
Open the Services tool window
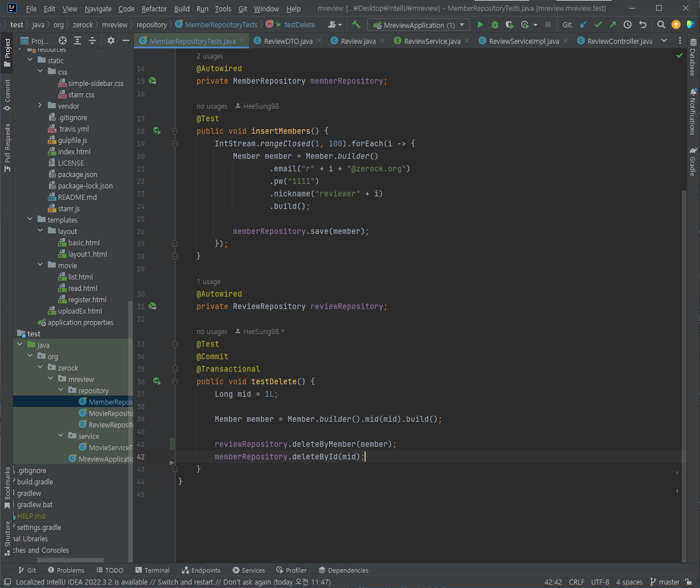click(248, 570)
